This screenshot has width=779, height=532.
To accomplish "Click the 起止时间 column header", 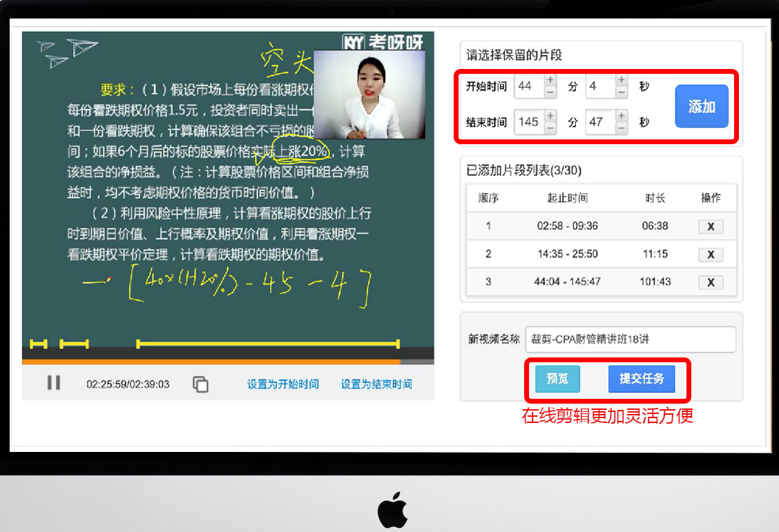I will pos(568,198).
